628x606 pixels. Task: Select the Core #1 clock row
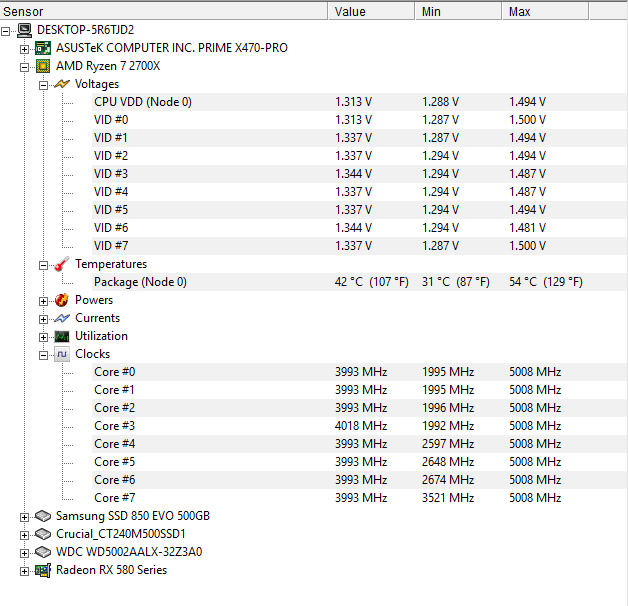(x=360, y=390)
